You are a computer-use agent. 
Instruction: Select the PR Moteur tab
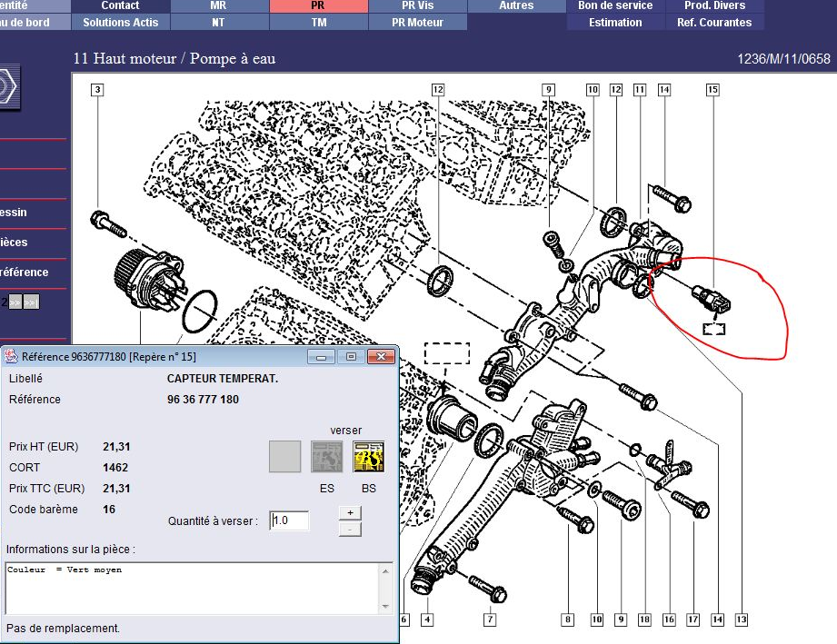tap(418, 22)
